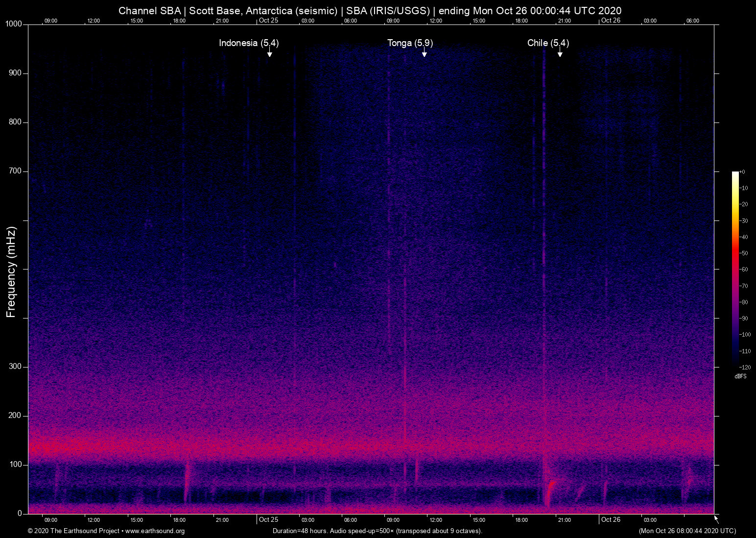Click the Indonesia (5.4) earthquake marker arrow

tap(269, 54)
